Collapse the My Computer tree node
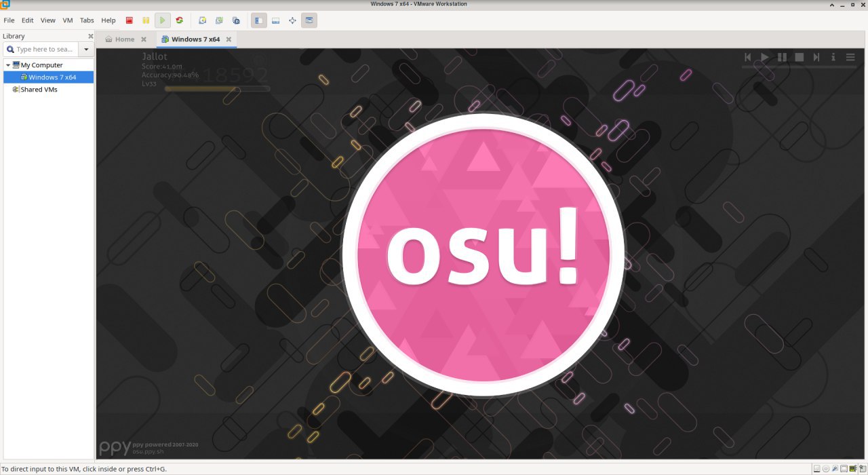This screenshot has height=475, width=868. [x=7, y=65]
